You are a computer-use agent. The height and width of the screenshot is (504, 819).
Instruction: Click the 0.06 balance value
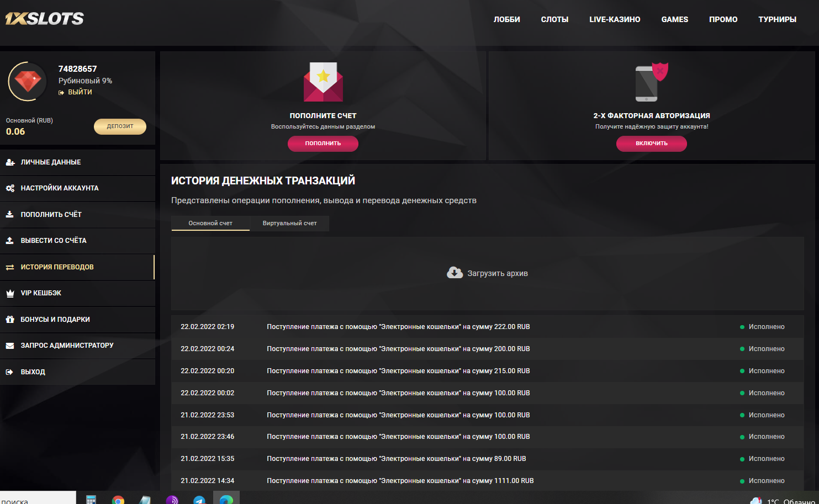coord(15,131)
